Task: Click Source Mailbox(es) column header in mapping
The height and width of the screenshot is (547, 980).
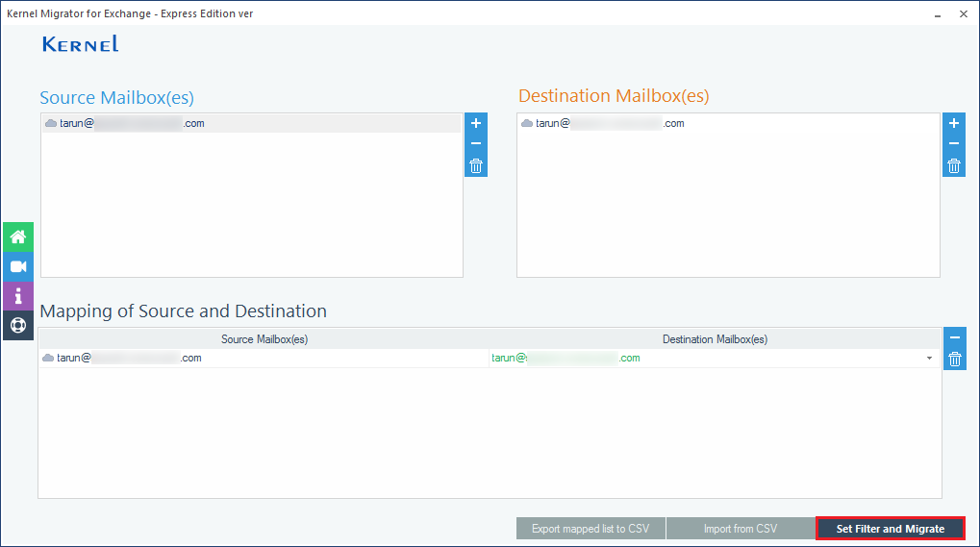Action: click(264, 339)
